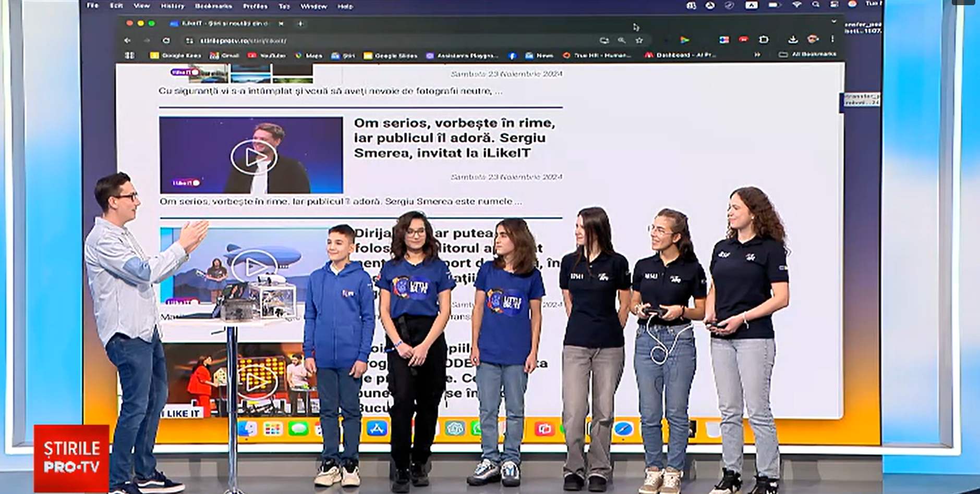
Task: Open Gmail from the bookmarks bar
Action: click(x=221, y=55)
